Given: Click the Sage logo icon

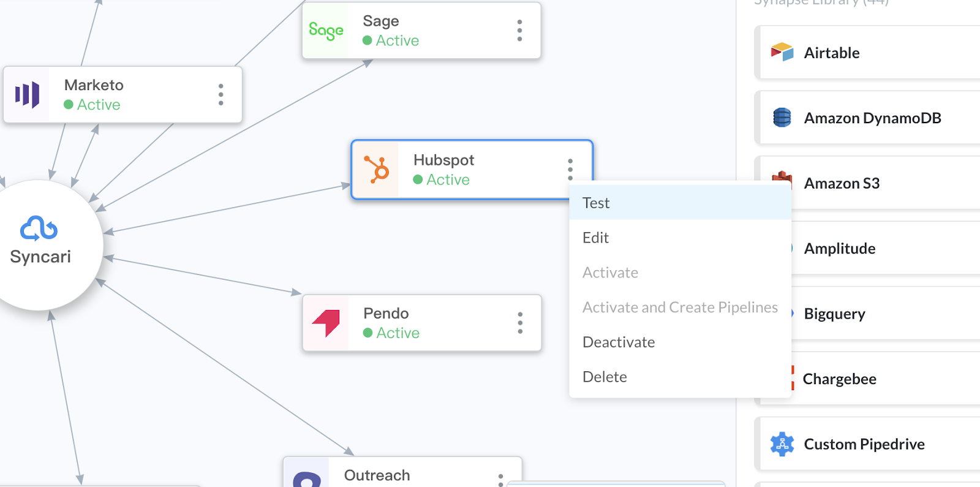Looking at the screenshot, I should point(326,30).
